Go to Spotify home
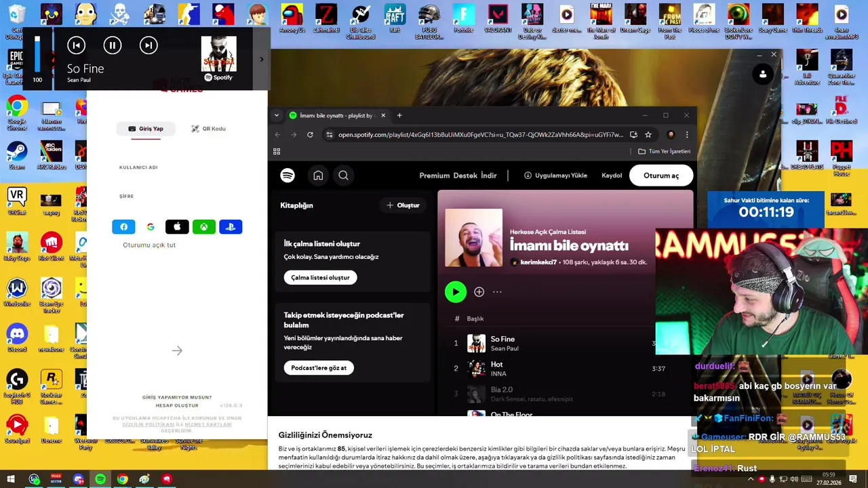The height and width of the screenshot is (488, 868). pyautogui.click(x=318, y=176)
